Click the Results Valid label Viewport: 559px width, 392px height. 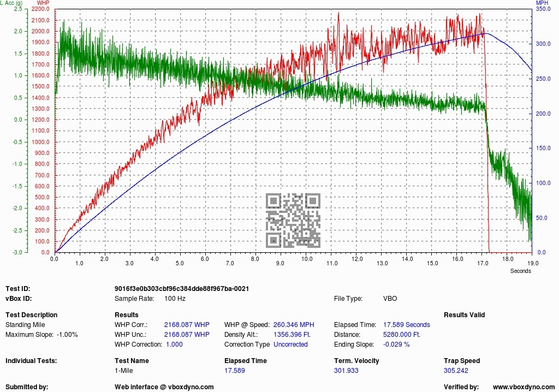[x=464, y=315]
